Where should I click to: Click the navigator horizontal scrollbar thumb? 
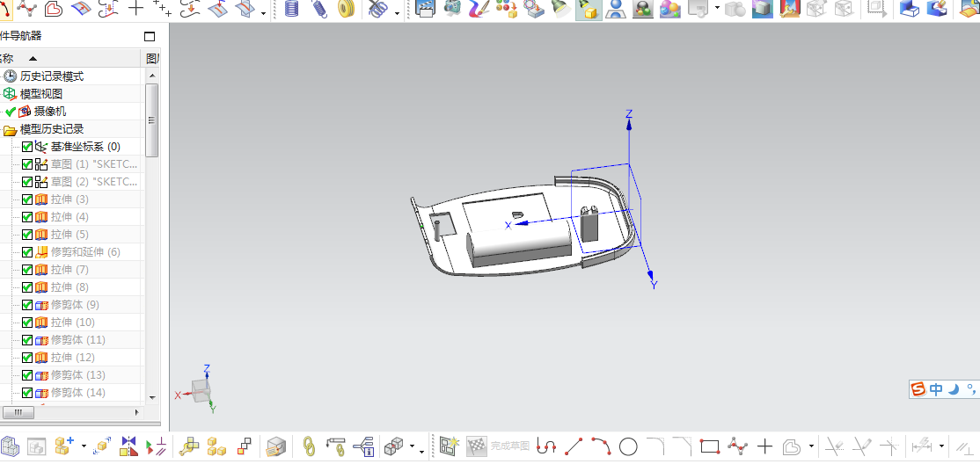pos(18,413)
